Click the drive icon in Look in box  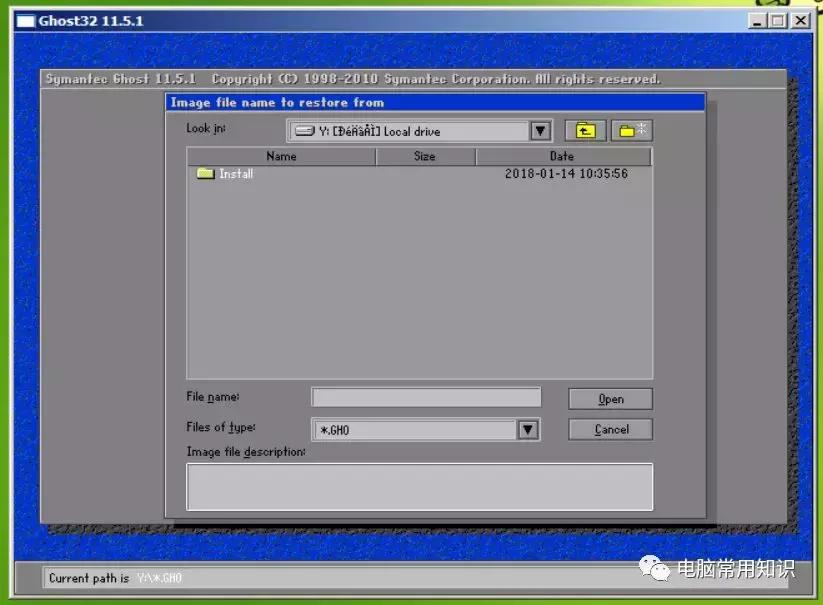tap(304, 131)
